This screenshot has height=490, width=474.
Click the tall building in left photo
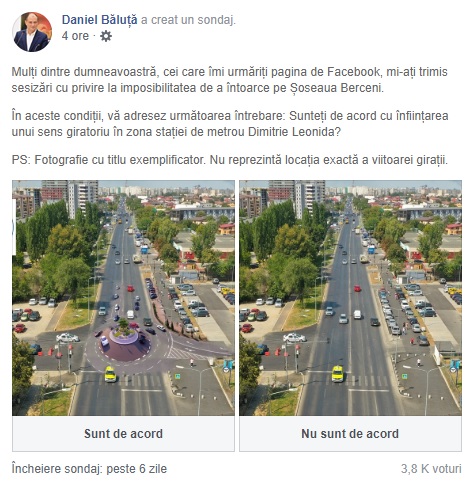click(83, 199)
